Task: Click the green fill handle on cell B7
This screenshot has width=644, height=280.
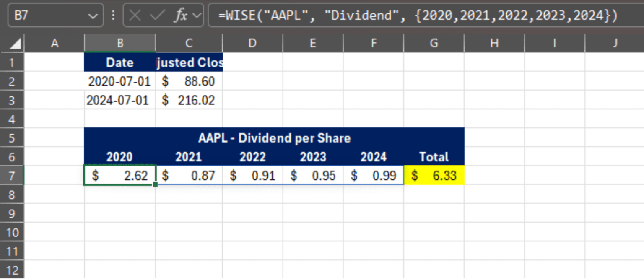Action: pyautogui.click(x=155, y=185)
